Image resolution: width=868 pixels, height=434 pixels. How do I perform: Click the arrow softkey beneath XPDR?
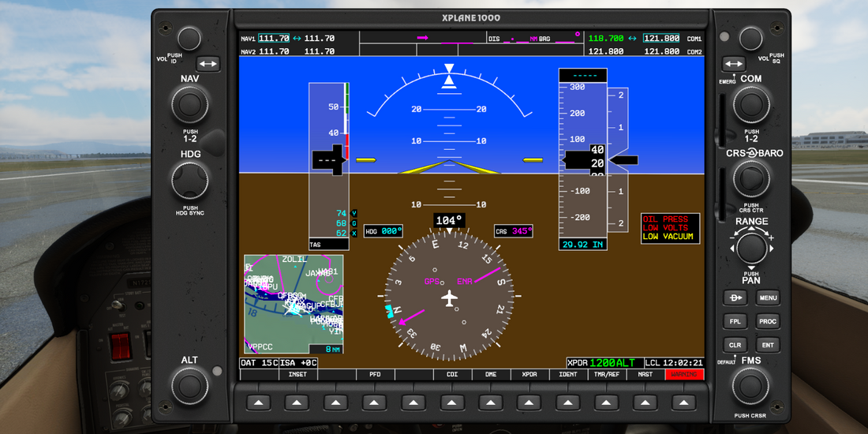[x=529, y=402]
